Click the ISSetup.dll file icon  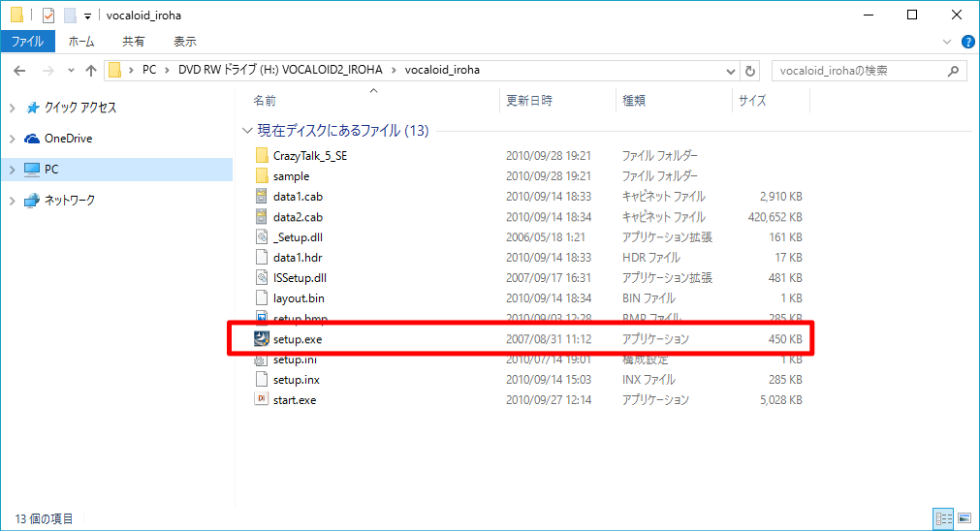pos(262,278)
